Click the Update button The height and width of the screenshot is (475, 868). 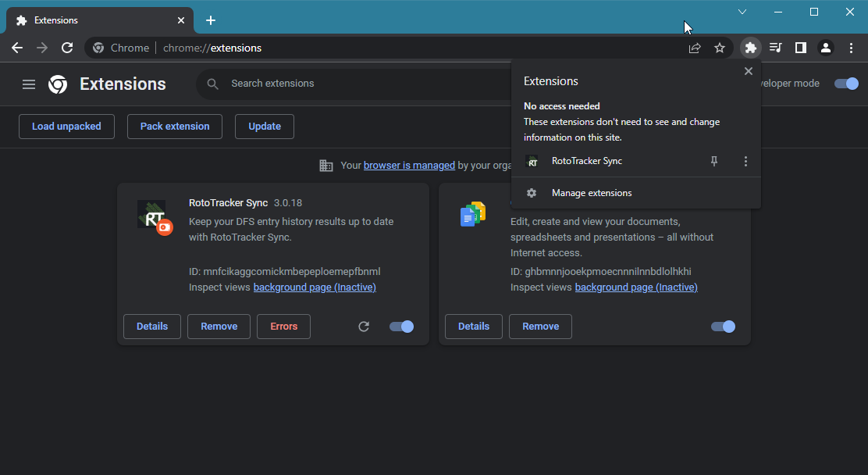point(265,127)
